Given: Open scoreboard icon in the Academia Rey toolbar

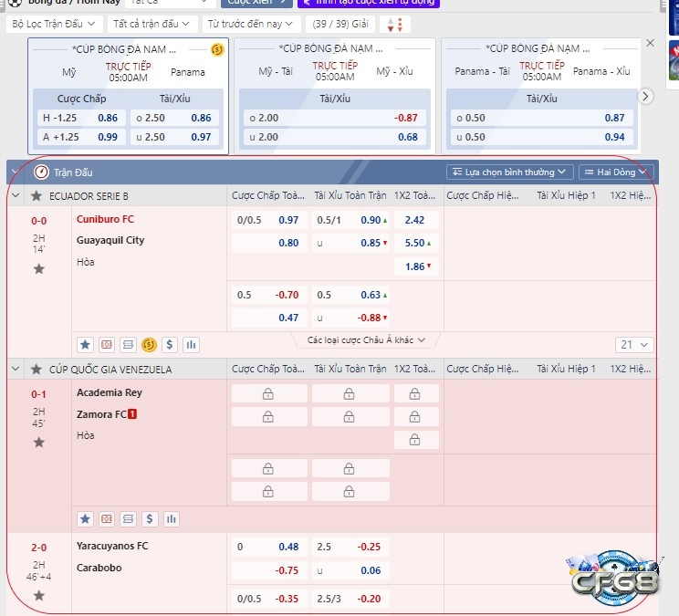Looking at the screenshot, I should [x=128, y=519].
